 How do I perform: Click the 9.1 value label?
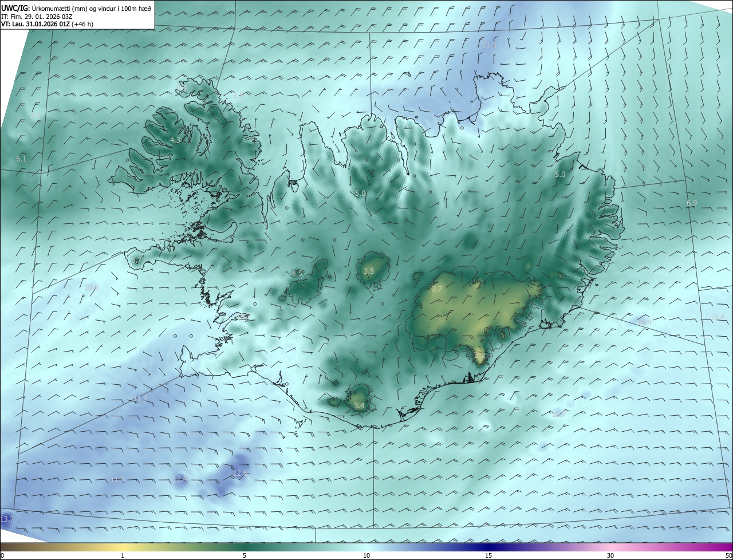(37, 115)
